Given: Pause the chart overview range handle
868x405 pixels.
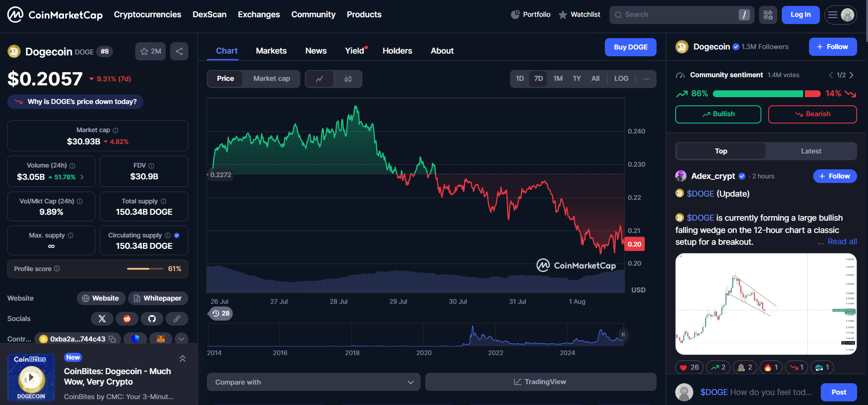Looking at the screenshot, I should 623,334.
